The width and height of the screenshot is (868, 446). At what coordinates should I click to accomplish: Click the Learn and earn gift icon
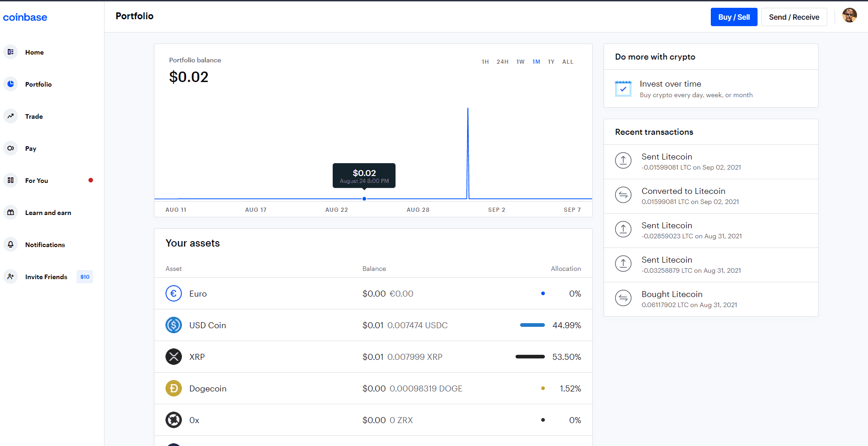pyautogui.click(x=11, y=212)
